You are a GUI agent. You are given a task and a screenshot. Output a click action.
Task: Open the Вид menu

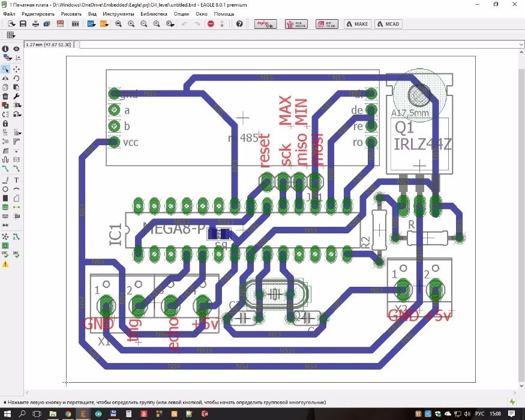coord(92,14)
